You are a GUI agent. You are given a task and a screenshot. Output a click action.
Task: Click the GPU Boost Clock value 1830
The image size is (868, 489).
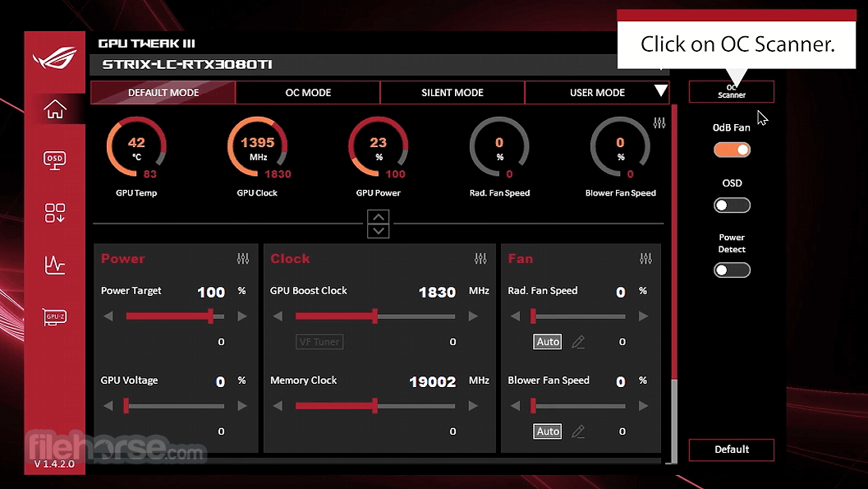pos(437,292)
